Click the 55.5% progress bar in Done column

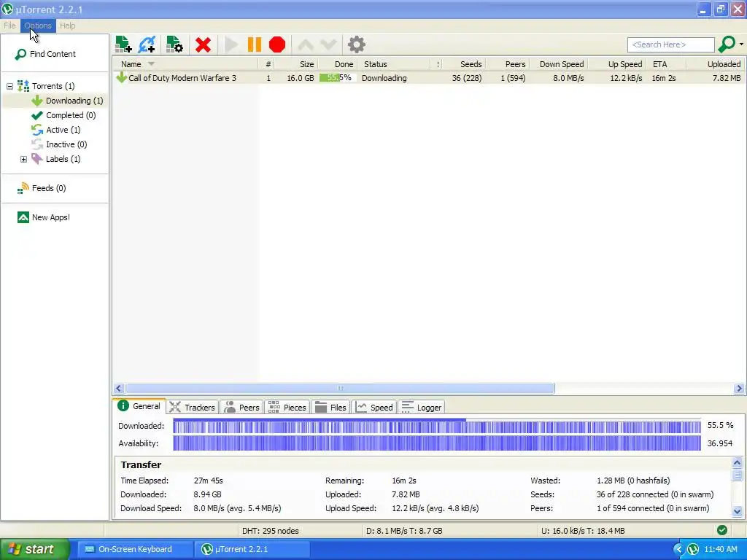338,78
